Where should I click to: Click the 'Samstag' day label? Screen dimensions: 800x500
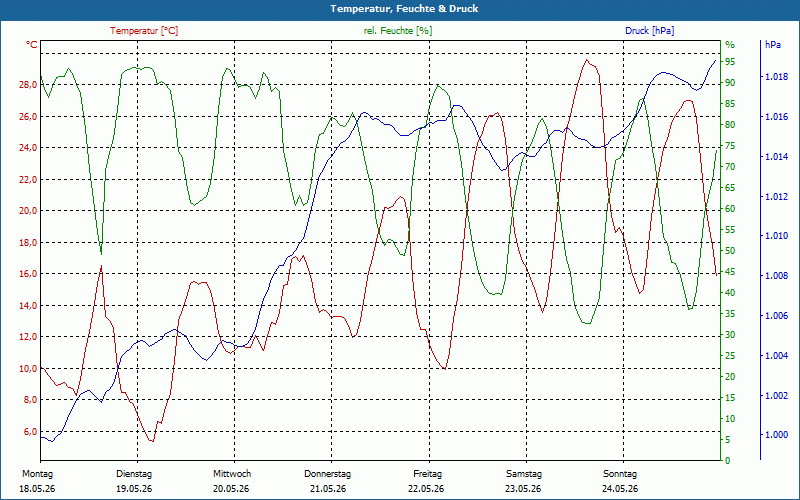coord(524,474)
